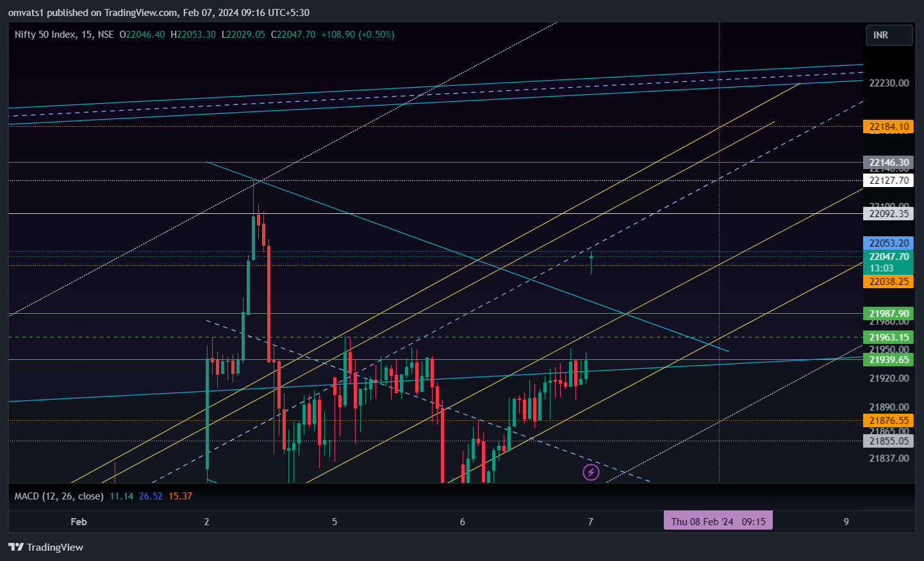Click the MACD value 11.14
This screenshot has width=924, height=561.
pyautogui.click(x=122, y=496)
